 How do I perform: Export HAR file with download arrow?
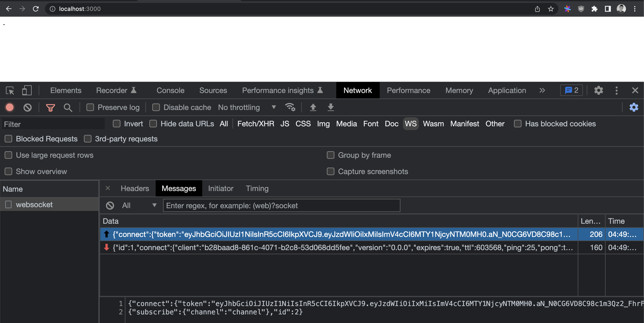tap(331, 107)
